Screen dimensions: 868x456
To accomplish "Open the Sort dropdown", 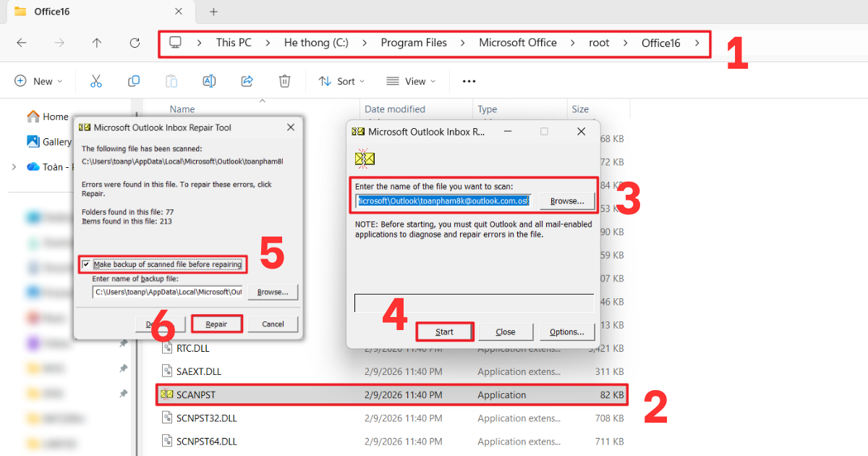I will [341, 81].
